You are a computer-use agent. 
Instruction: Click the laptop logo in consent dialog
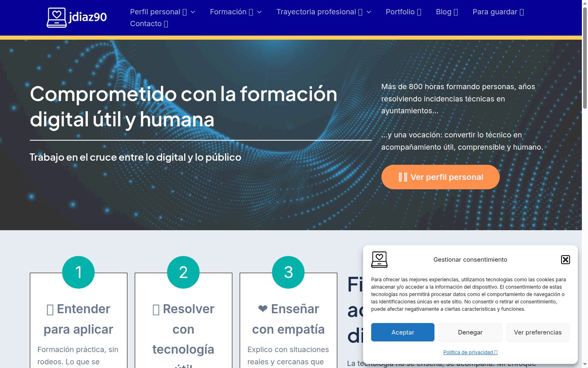click(379, 260)
